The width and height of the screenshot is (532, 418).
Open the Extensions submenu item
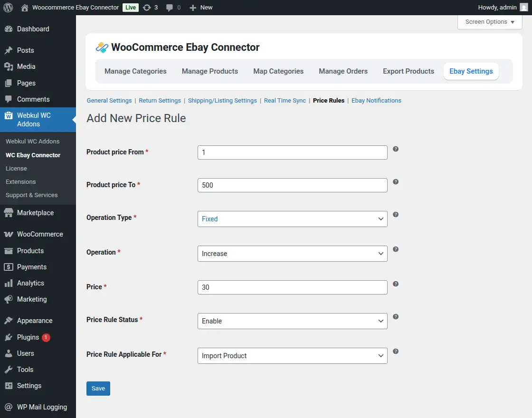pyautogui.click(x=21, y=182)
